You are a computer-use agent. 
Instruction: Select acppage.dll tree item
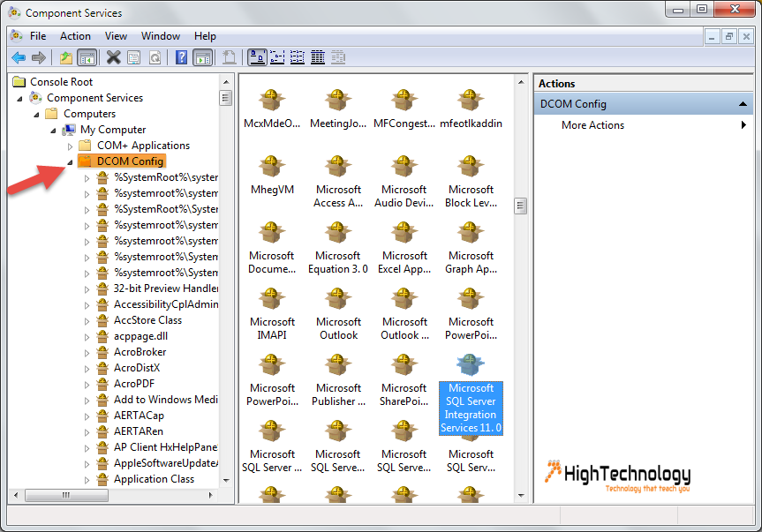pos(140,336)
